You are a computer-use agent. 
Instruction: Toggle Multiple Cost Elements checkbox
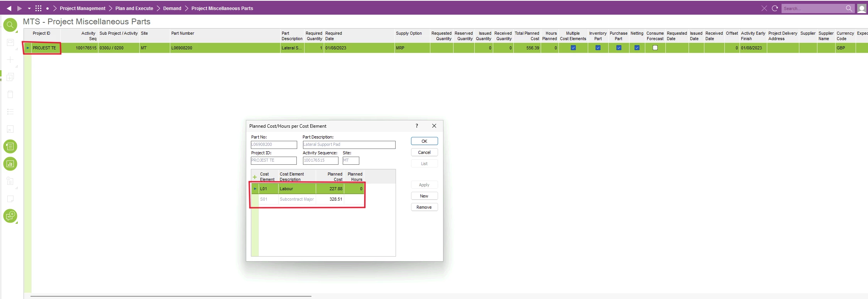click(573, 48)
